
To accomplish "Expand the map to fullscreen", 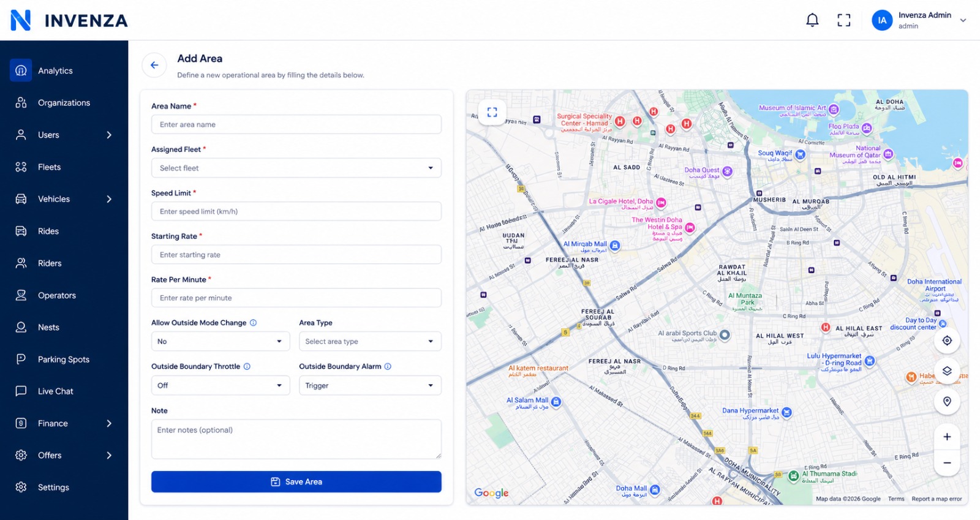I will (492, 112).
